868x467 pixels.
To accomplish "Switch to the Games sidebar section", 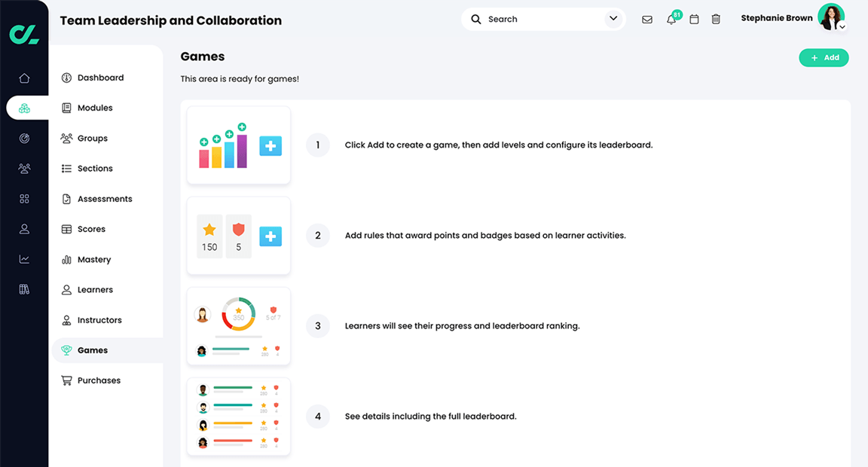I will point(93,349).
